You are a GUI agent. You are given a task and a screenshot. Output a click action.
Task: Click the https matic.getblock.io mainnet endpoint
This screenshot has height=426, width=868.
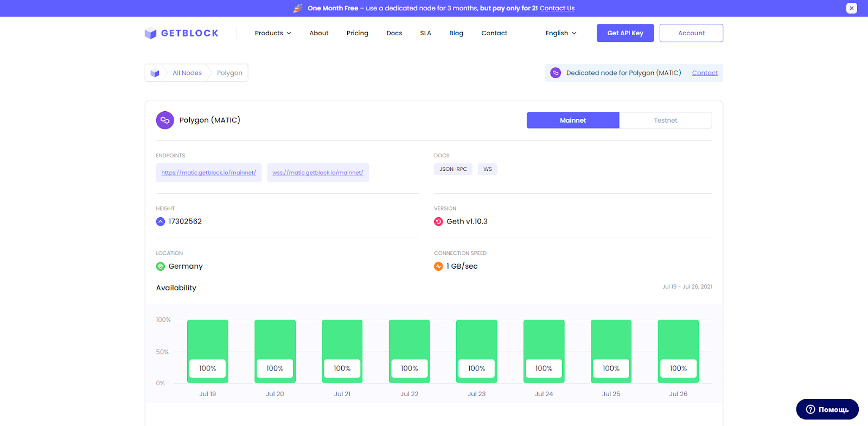209,173
